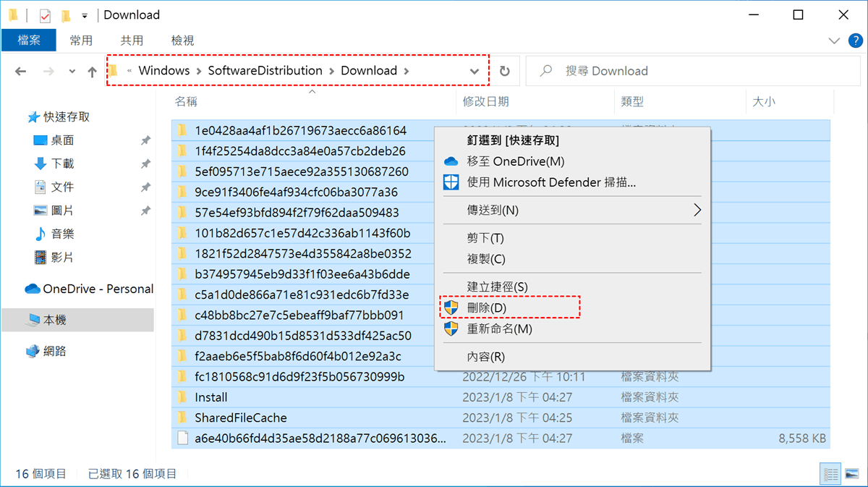Click the properties icon in title bar

coord(46,15)
